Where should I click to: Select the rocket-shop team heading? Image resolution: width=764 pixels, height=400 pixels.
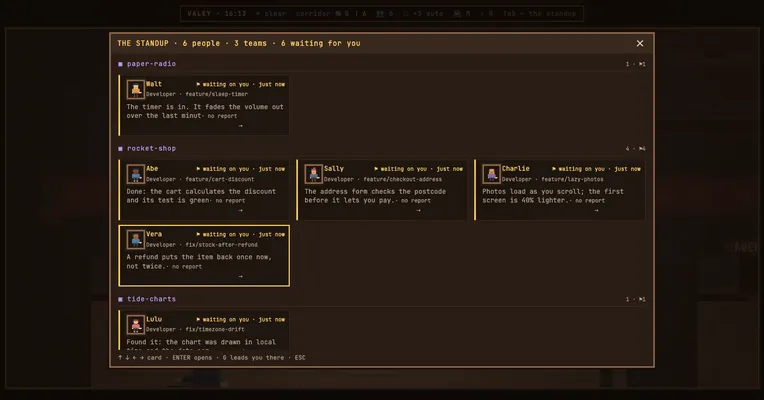pos(152,149)
